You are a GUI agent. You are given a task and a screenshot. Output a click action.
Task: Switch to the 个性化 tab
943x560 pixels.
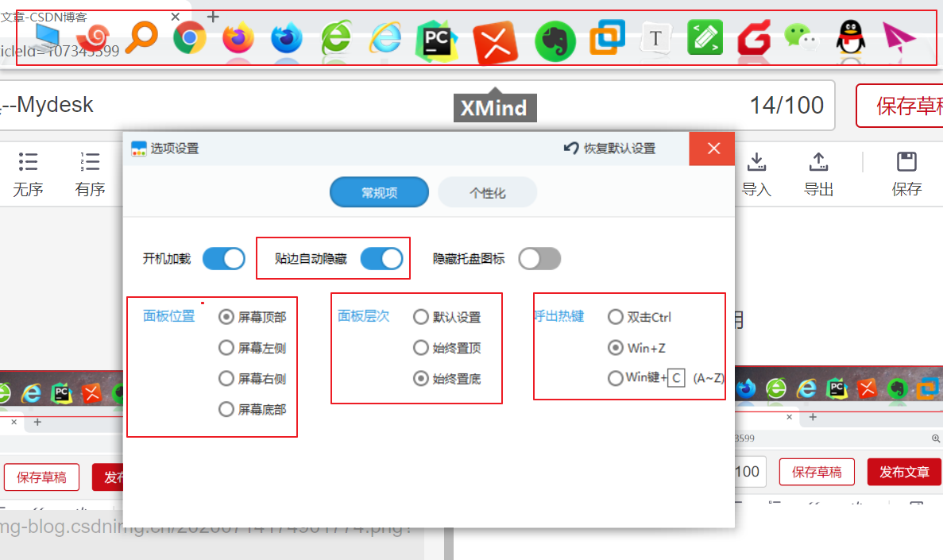(x=487, y=192)
